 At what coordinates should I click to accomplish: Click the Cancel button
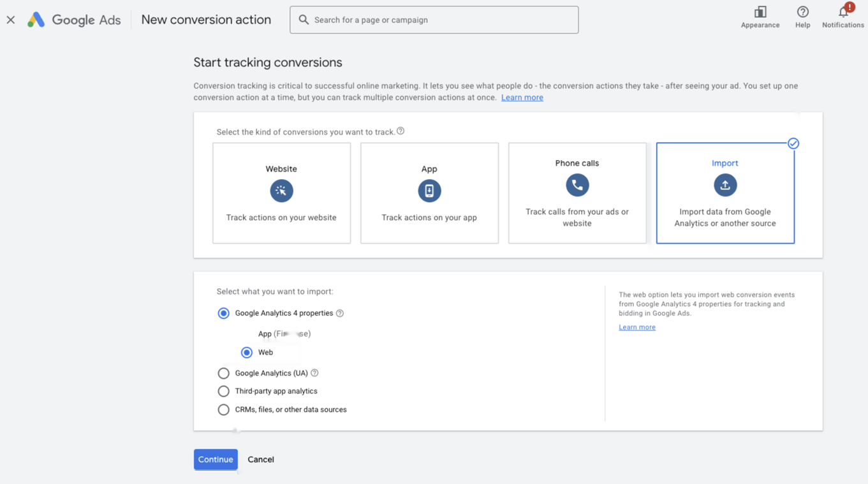click(261, 459)
